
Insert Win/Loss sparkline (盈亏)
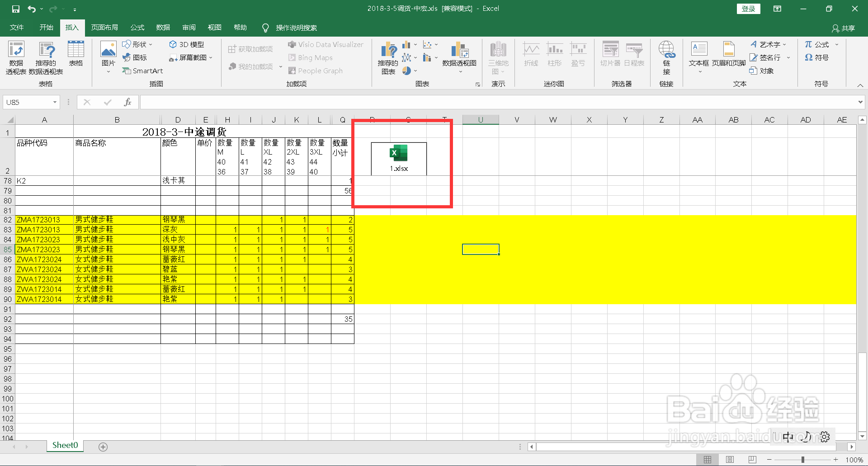[x=578, y=54]
